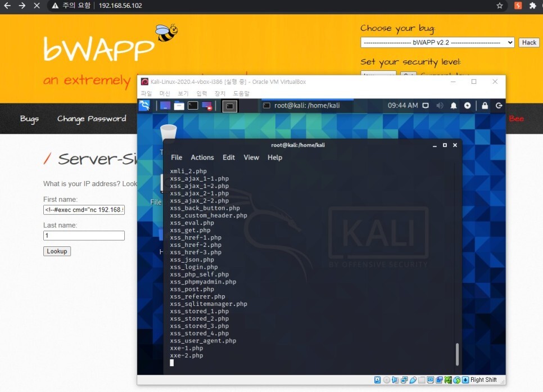Image resolution: width=543 pixels, height=392 pixels.
Task: Open the file manager icon in Kali panel
Action: coord(179,105)
